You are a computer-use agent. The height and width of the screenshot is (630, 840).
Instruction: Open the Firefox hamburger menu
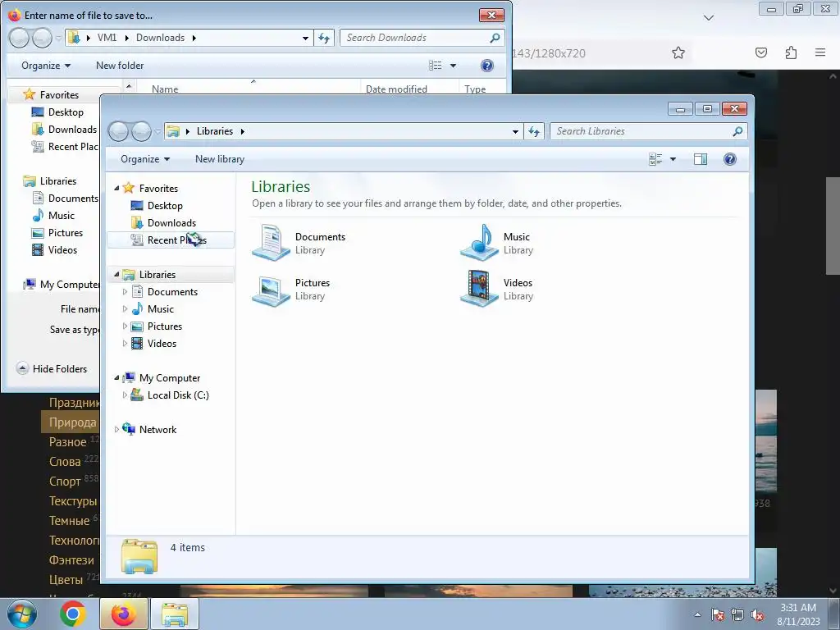[x=820, y=52]
